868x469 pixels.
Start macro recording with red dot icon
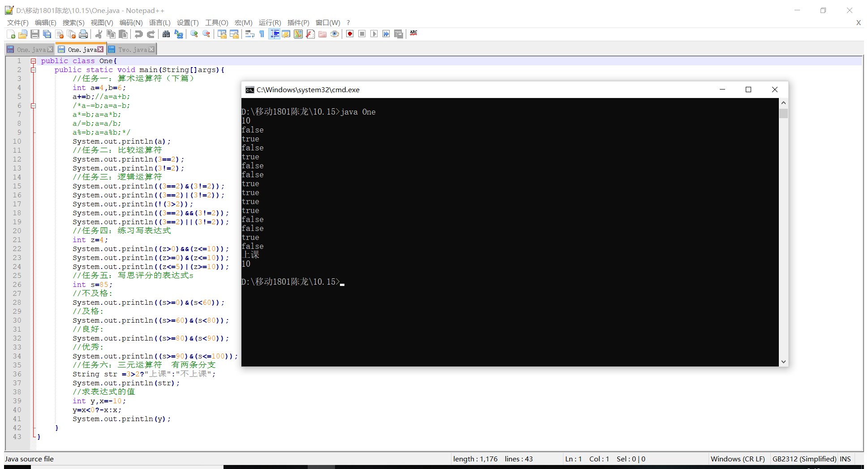tap(350, 34)
